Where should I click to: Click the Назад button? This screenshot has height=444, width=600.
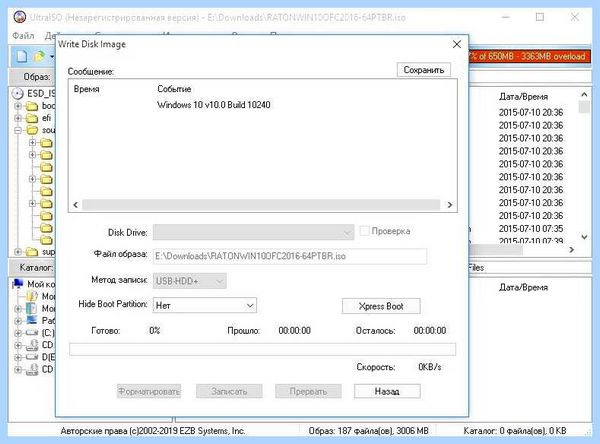click(x=387, y=391)
